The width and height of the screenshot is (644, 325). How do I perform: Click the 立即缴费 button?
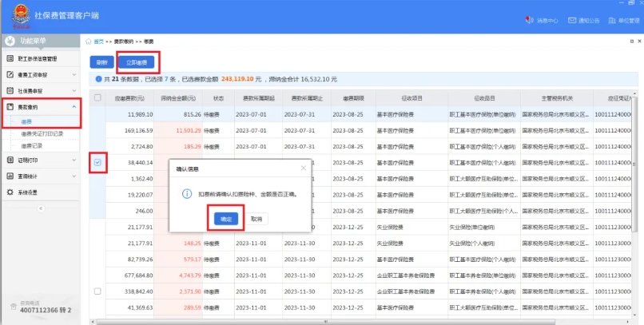(137, 61)
